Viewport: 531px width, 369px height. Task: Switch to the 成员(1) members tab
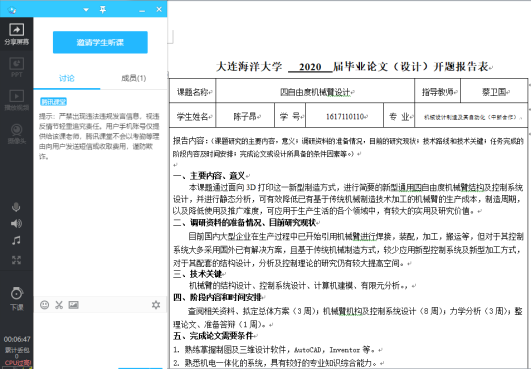[133, 78]
